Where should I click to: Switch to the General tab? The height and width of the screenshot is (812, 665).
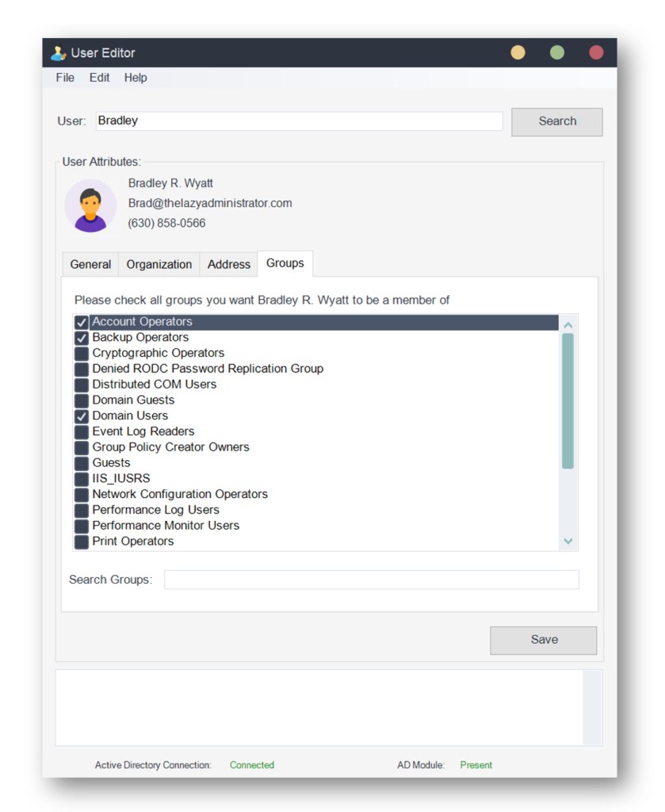tap(90, 265)
